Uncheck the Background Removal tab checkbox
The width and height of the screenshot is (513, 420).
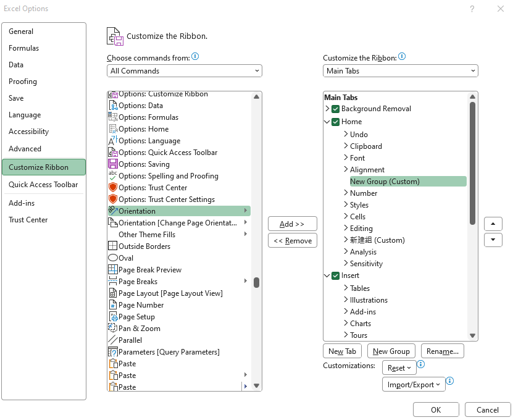click(335, 109)
